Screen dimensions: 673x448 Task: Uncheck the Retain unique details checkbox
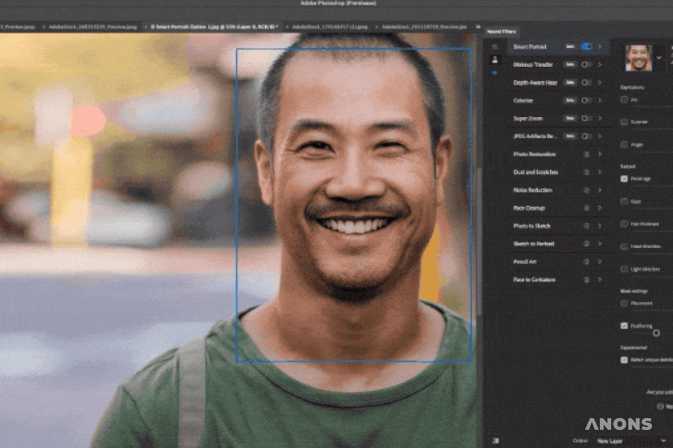pos(624,360)
